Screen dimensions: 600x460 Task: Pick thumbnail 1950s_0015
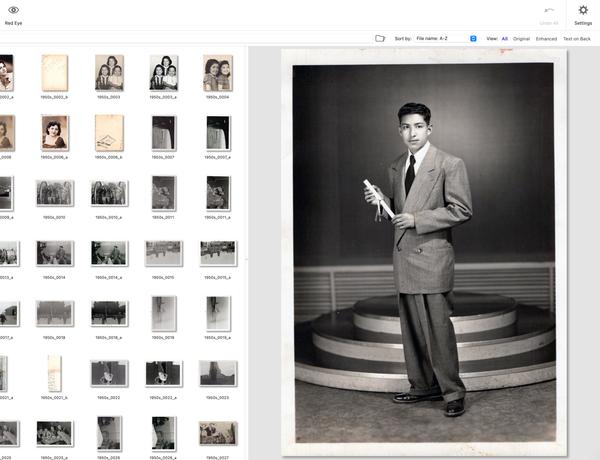coord(163,253)
